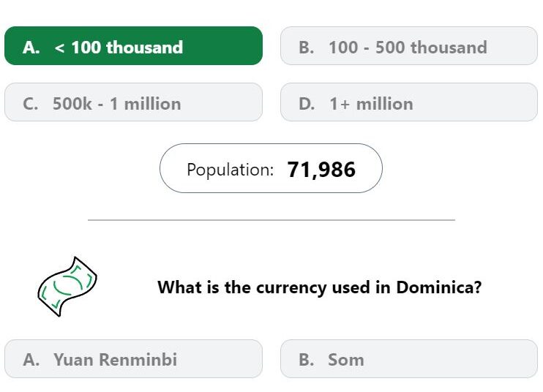
Task: Click the horizontal divider between questions
Action: coord(271,219)
